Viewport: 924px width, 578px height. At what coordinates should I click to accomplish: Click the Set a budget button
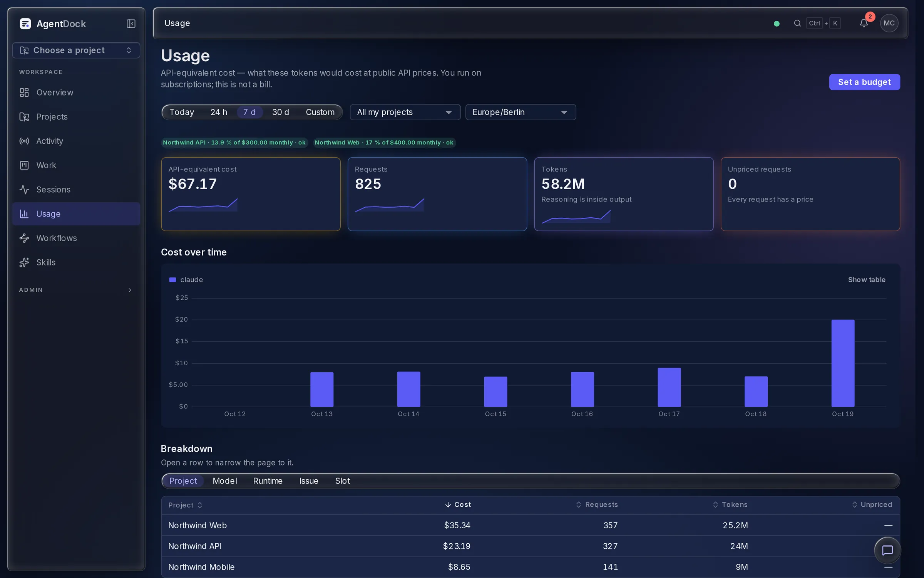(864, 82)
